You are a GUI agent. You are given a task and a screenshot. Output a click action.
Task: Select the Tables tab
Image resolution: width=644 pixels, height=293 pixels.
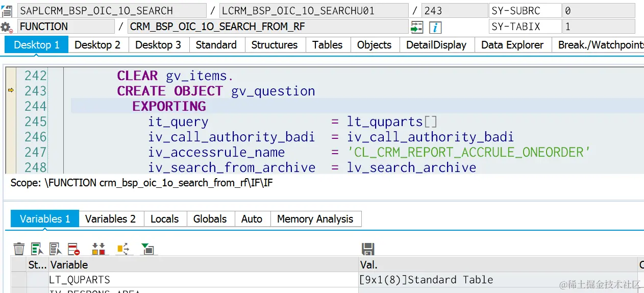pos(328,45)
